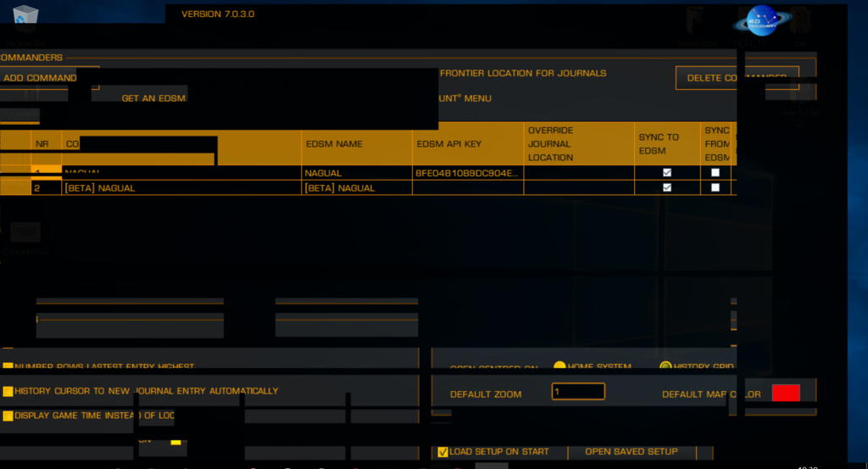Viewport: 868px width, 469px height.
Task: Select the [BETA] NAGUAL EDSM name cell
Action: (357, 187)
